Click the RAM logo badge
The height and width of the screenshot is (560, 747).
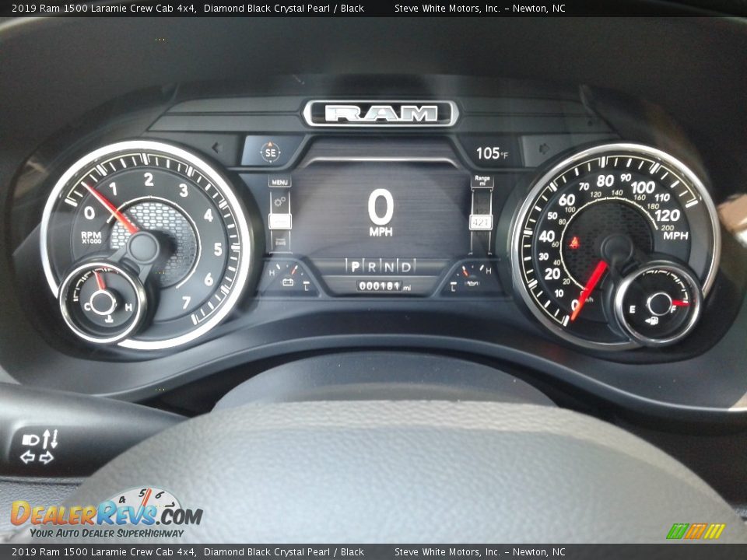pos(381,114)
